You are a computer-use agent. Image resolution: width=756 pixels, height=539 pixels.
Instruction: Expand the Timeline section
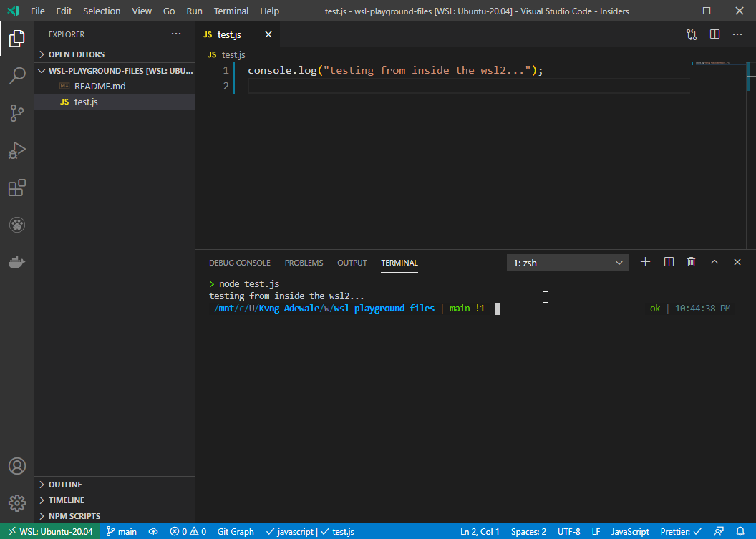(x=115, y=500)
